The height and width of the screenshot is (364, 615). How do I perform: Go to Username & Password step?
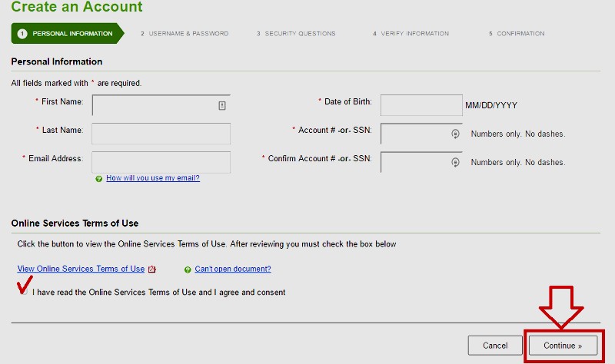tap(184, 34)
